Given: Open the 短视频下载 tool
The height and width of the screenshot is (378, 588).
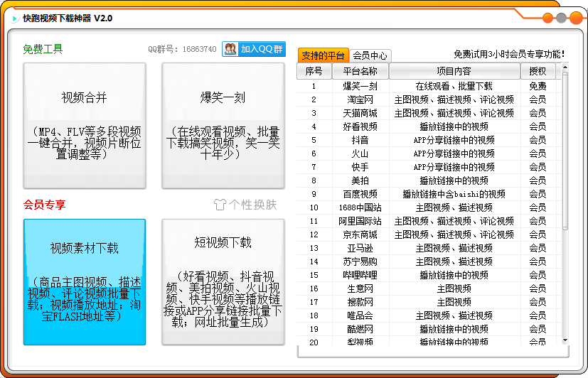Looking at the screenshot, I should click(x=223, y=282).
